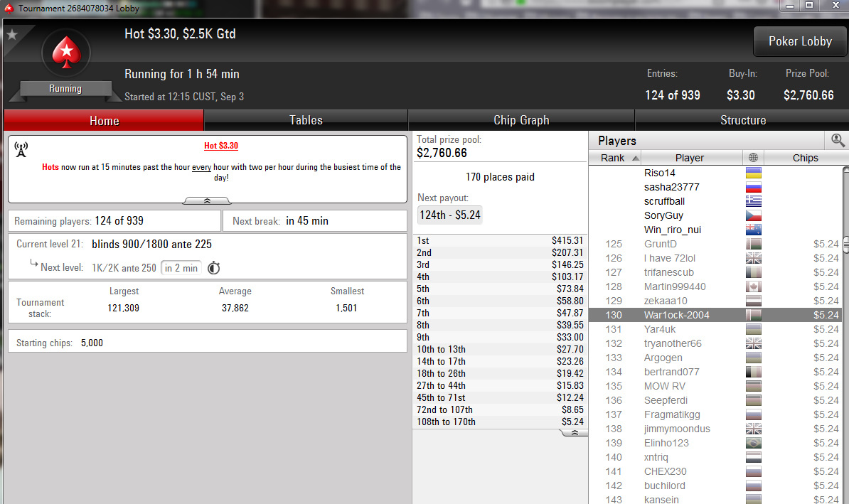This screenshot has height=504, width=849.
Task: Click the level timer stopwatch icon
Action: (x=214, y=267)
